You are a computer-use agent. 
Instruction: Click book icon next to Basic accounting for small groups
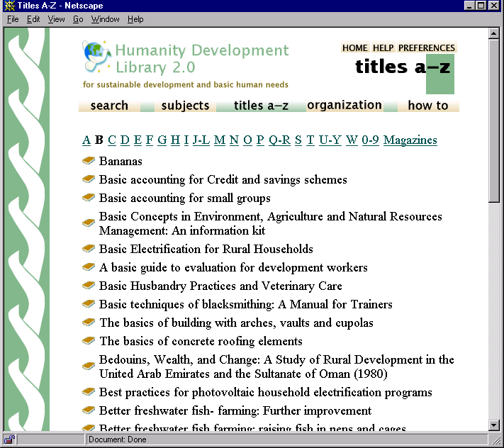point(89,198)
